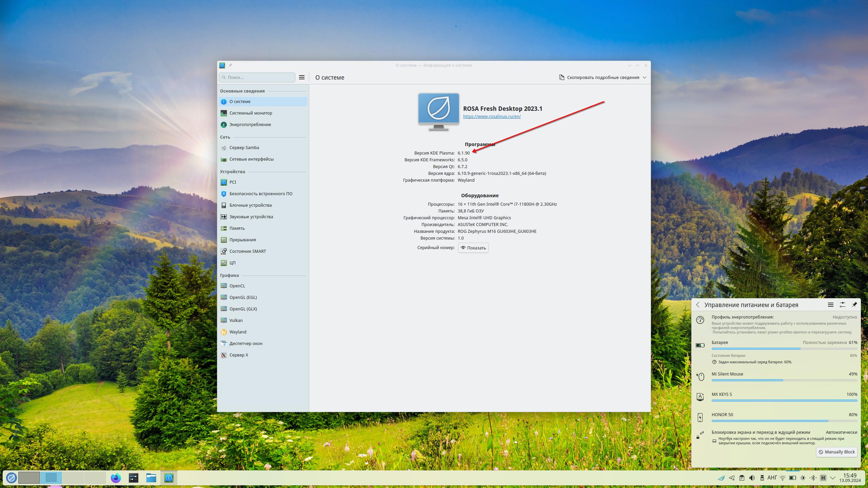Open the removable devices tray applet

(x=762, y=478)
